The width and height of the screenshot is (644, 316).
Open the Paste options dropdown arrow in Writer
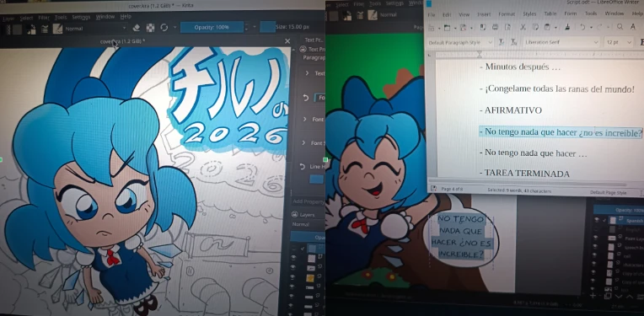coord(555,28)
